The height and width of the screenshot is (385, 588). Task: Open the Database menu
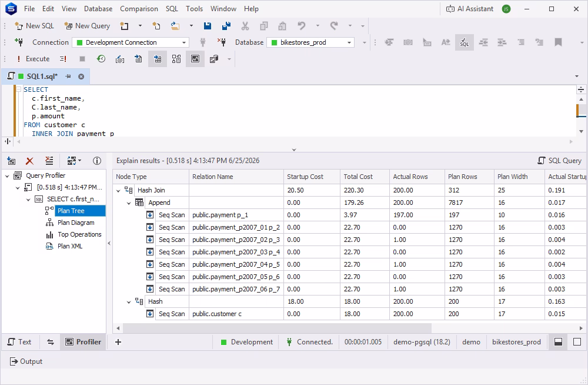pos(98,9)
